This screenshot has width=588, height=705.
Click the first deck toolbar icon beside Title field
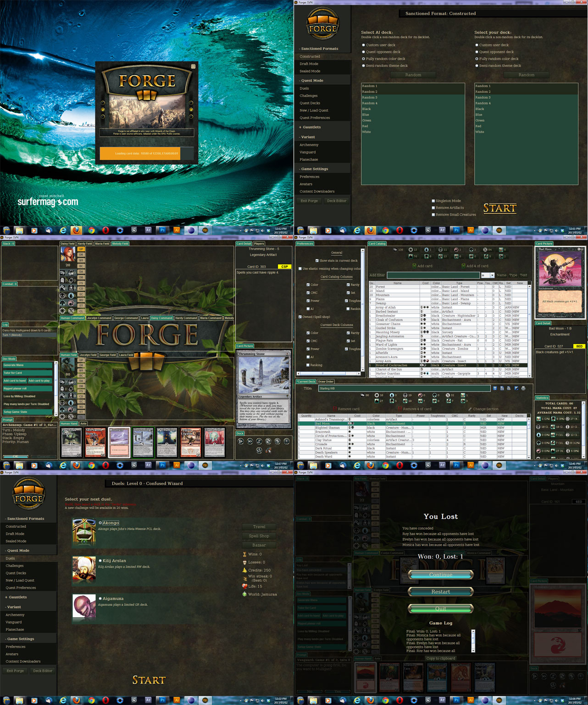click(x=495, y=388)
